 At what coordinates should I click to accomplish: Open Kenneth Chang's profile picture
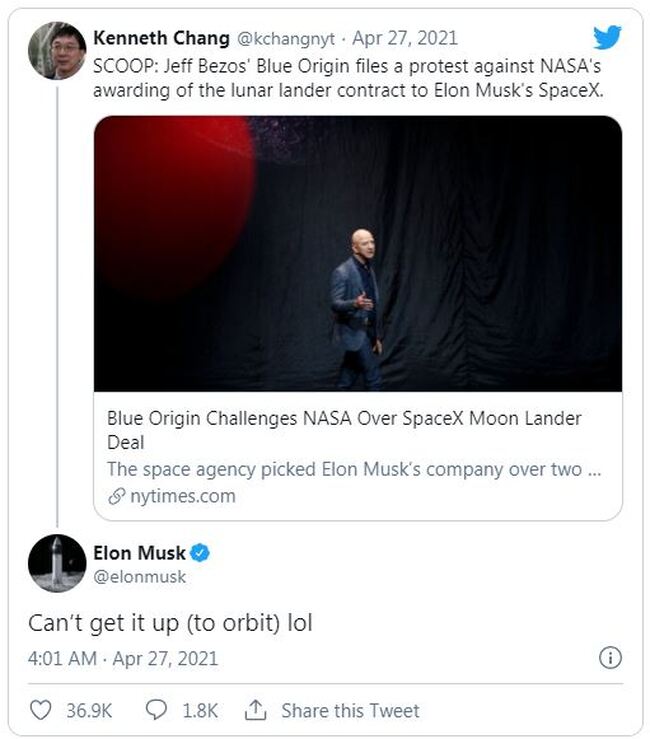click(56, 50)
